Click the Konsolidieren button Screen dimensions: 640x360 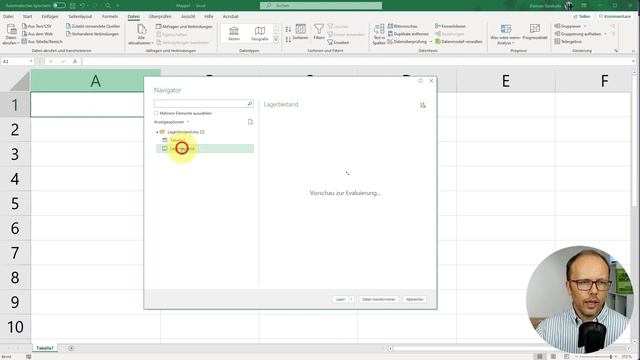pyautogui.click(x=450, y=26)
